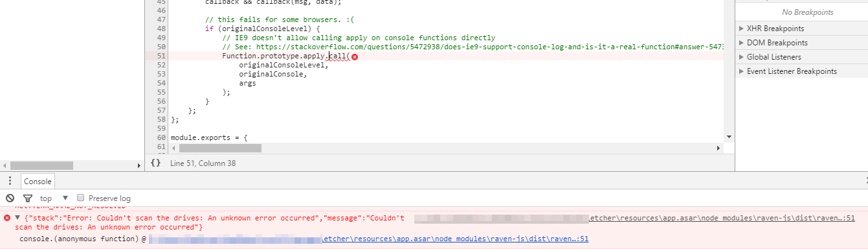Viewport: 868px width, 249px height.
Task: Click the 'args' argument on line 54
Action: click(247, 83)
